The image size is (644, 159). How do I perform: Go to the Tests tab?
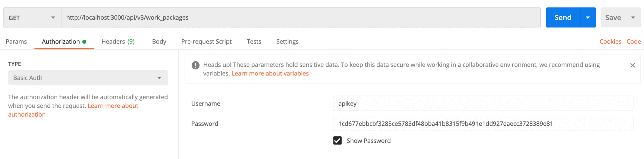(254, 42)
